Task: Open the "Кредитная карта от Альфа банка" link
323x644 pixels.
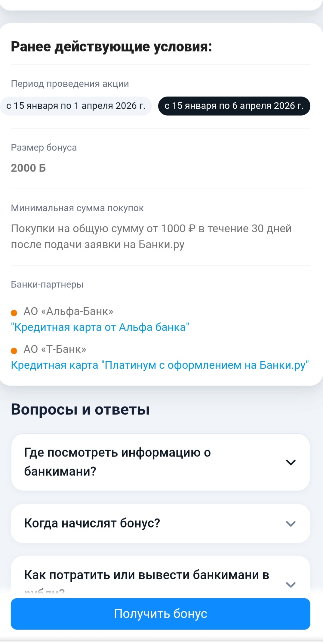Action: pyautogui.click(x=100, y=327)
